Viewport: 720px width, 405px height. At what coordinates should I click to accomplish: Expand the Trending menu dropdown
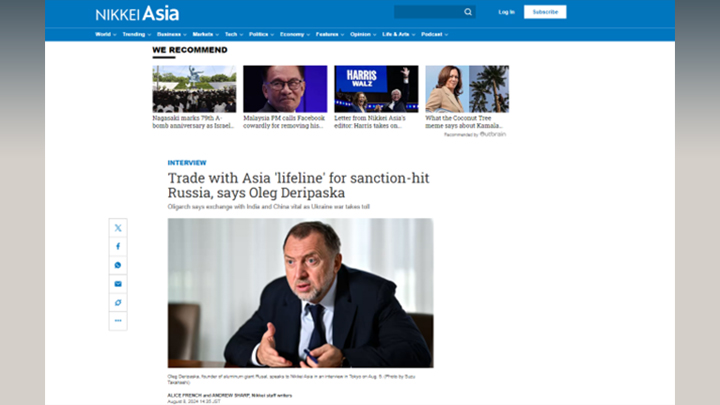coord(136,34)
